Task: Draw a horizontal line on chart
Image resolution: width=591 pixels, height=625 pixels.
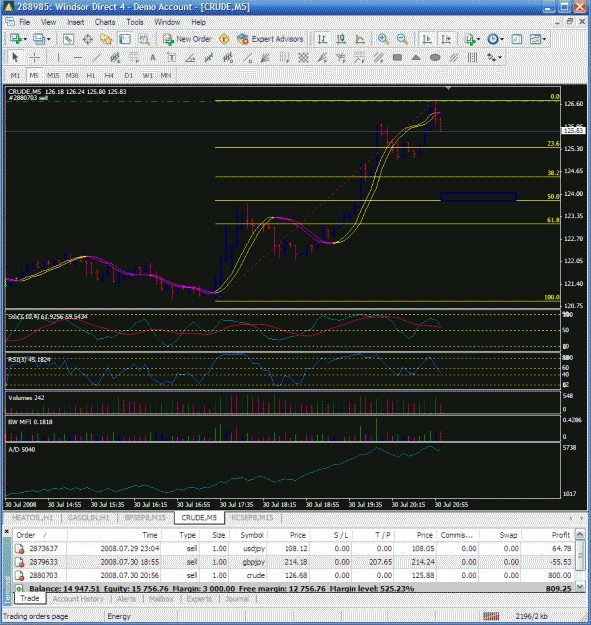Action: pyautogui.click(x=78, y=58)
